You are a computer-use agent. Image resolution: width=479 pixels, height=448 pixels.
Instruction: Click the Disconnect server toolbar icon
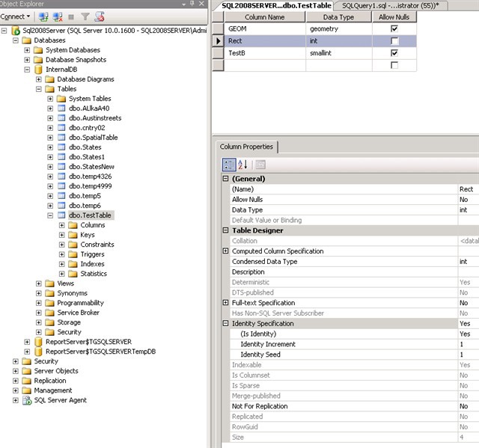56,16
